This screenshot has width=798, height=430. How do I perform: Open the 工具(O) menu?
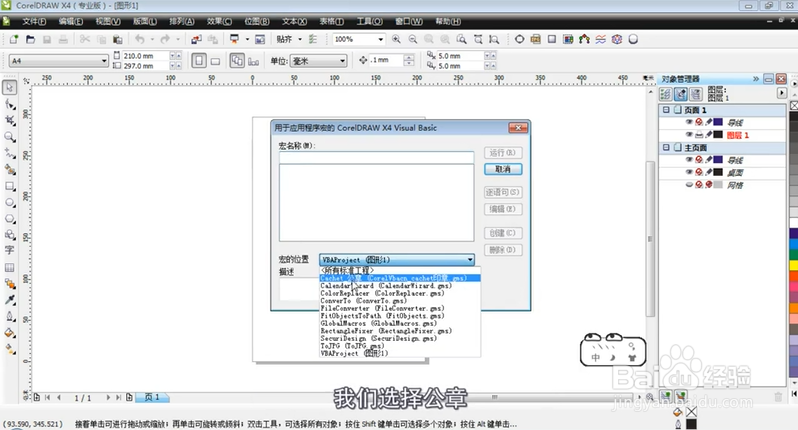tap(369, 21)
